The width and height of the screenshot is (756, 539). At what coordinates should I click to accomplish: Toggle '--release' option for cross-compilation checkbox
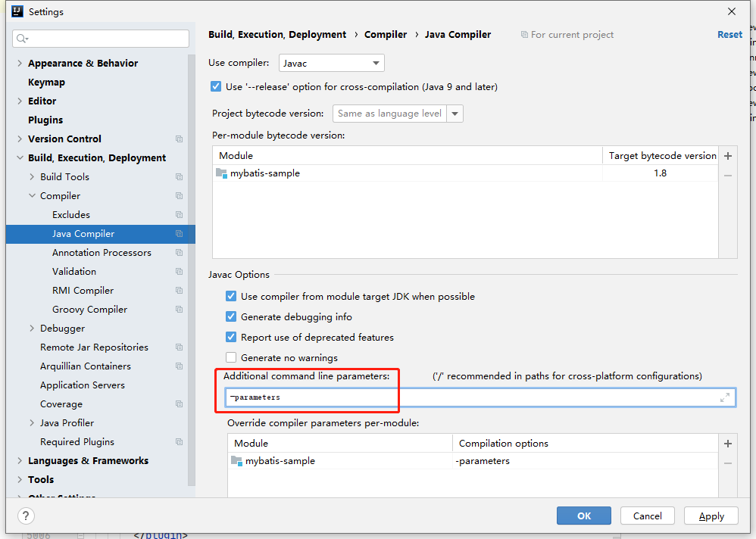pyautogui.click(x=216, y=87)
